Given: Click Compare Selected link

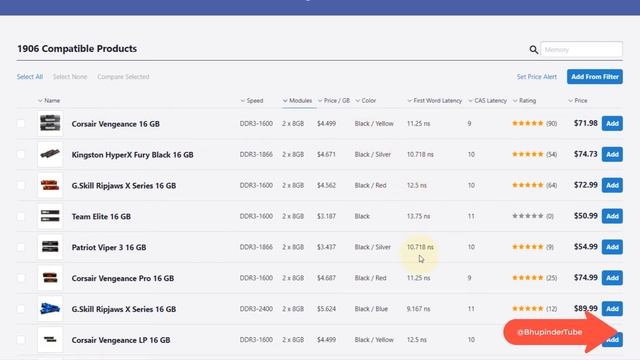Looking at the screenshot, I should pyautogui.click(x=123, y=77).
